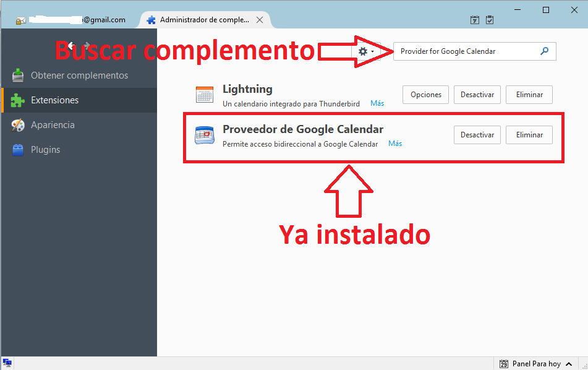
Task: Click Desactivar for Lightning
Action: point(477,95)
